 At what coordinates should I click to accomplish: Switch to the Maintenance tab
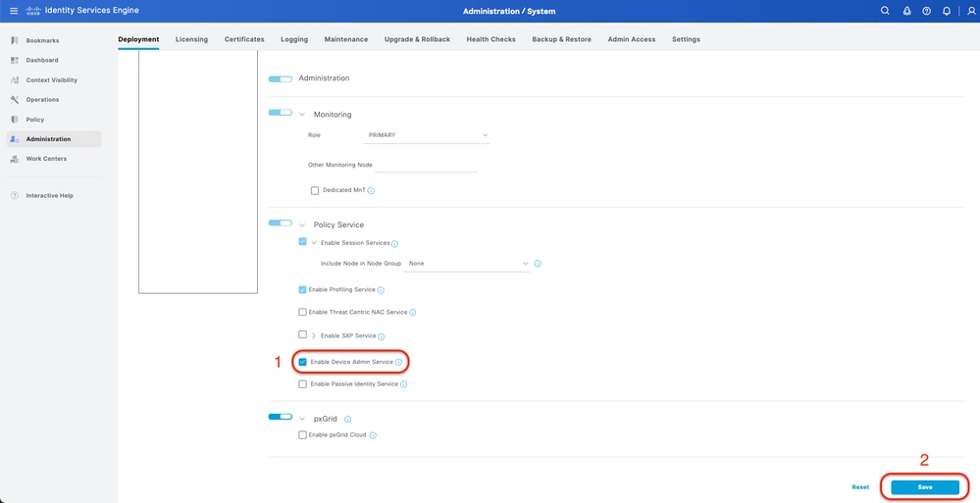pos(346,39)
